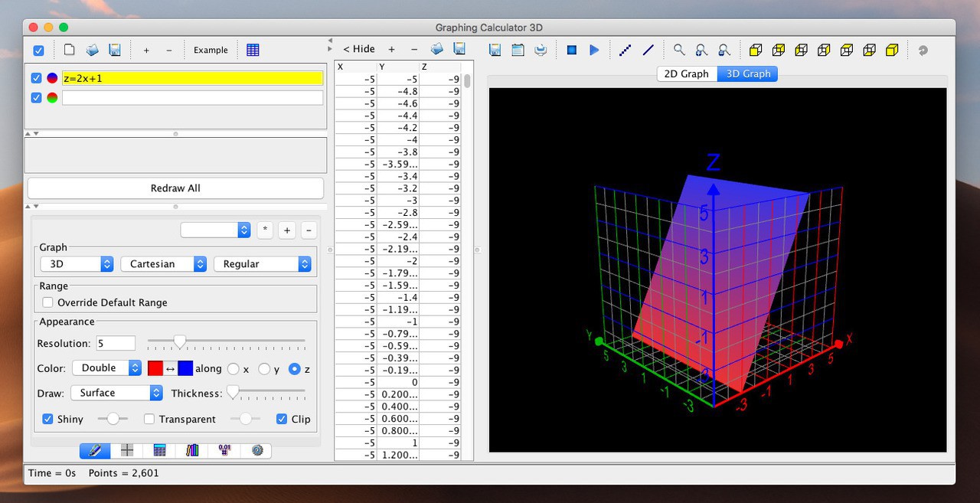Viewport: 980px width, 503px height.
Task: Expand the Double color mode dropdown
Action: (x=107, y=368)
